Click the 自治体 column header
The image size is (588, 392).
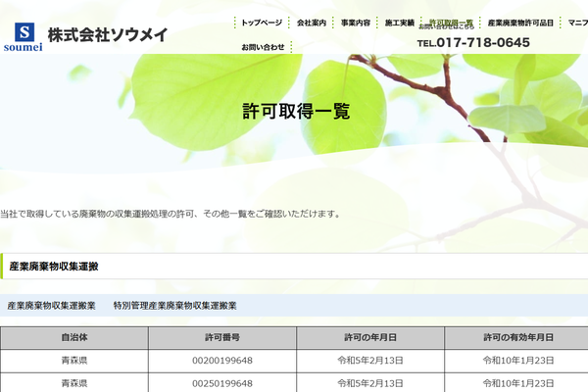coord(74,337)
